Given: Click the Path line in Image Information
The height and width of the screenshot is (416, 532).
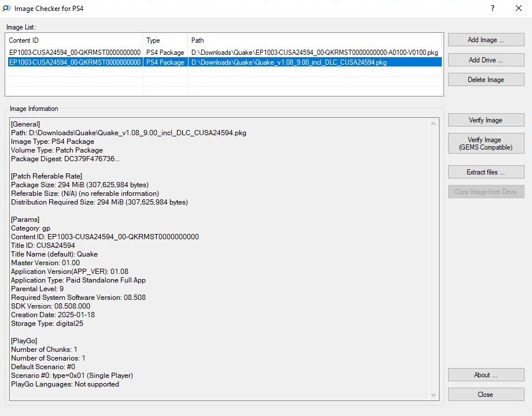Looking at the screenshot, I should (128, 132).
